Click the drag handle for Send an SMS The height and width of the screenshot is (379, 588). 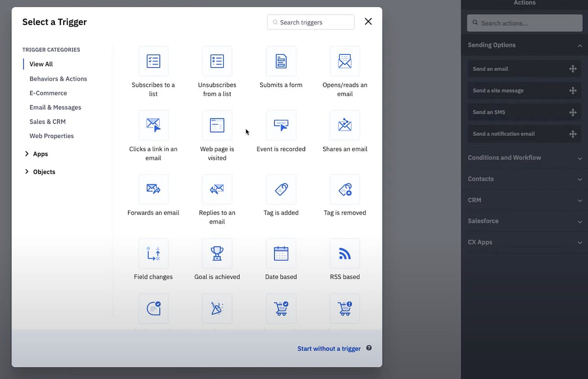coord(573,112)
